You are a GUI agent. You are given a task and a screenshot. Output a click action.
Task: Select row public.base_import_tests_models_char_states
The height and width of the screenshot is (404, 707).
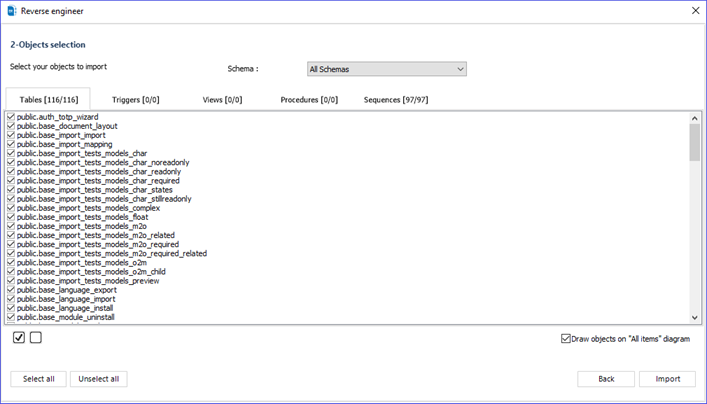coord(95,189)
